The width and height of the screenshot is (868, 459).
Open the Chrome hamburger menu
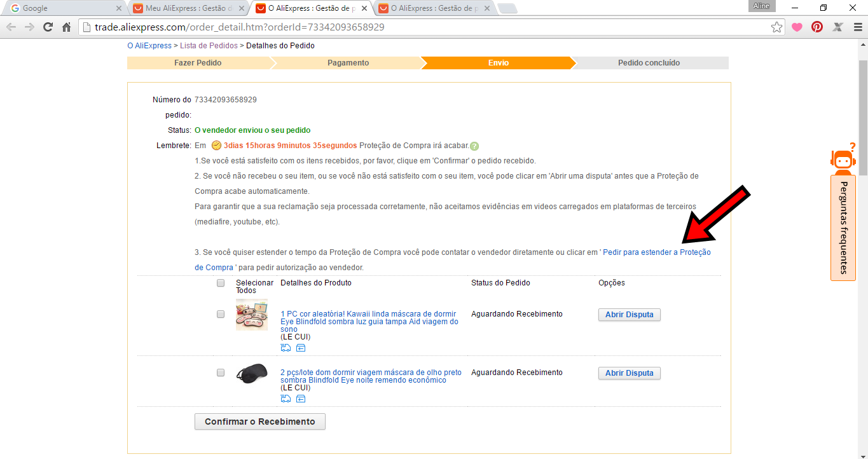coord(858,27)
